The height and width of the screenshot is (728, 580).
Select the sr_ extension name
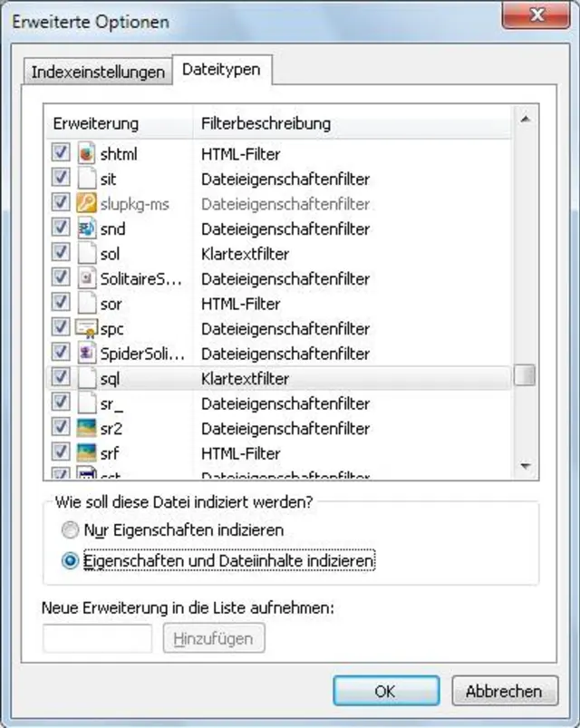click(111, 404)
